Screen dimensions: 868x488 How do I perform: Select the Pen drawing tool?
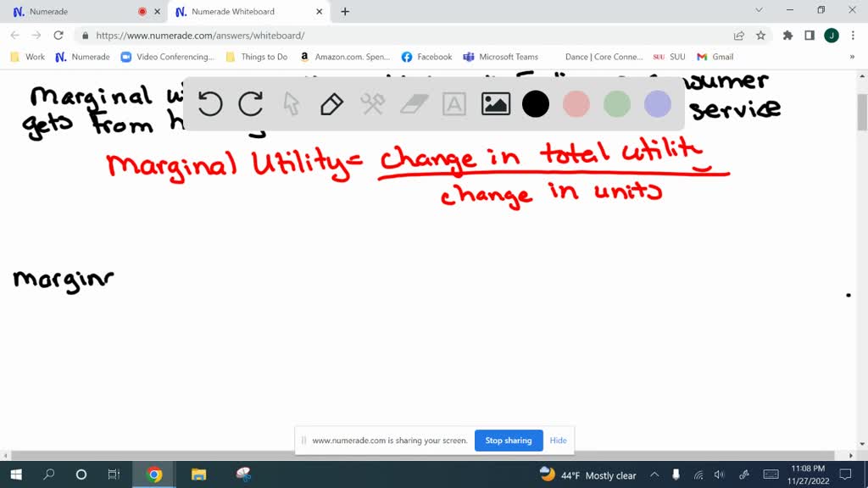point(331,103)
